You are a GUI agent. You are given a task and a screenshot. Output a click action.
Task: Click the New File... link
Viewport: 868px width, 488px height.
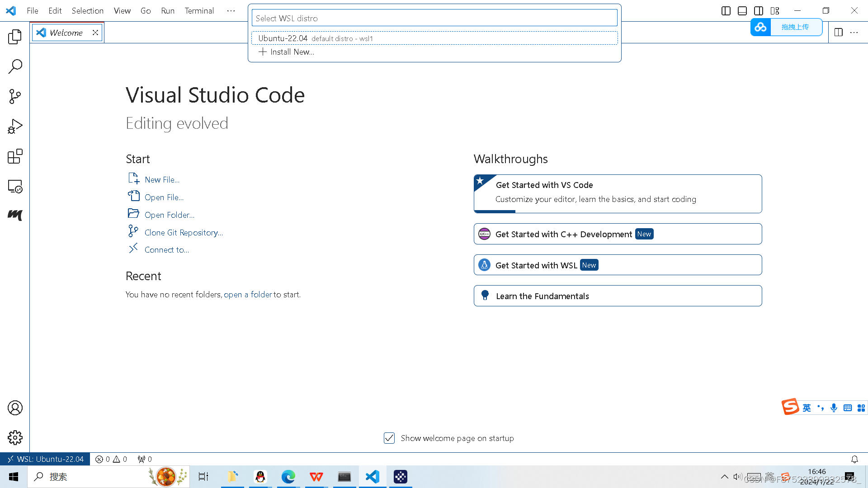(162, 179)
